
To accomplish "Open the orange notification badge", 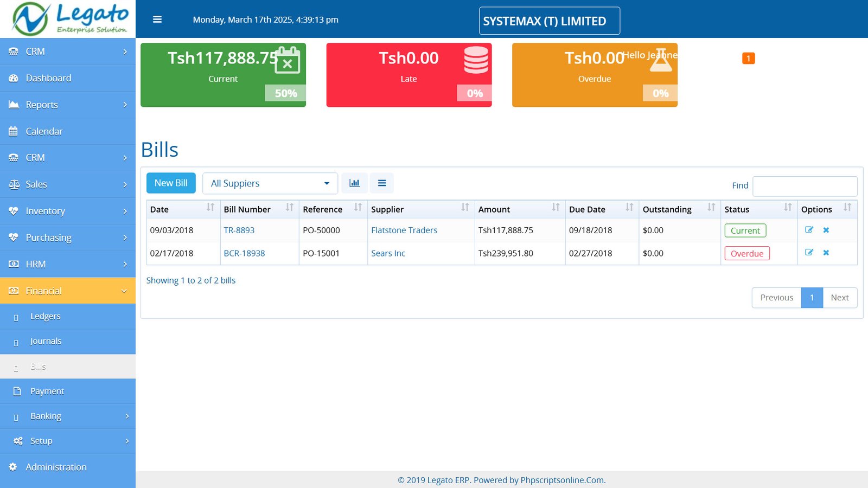I will [749, 58].
